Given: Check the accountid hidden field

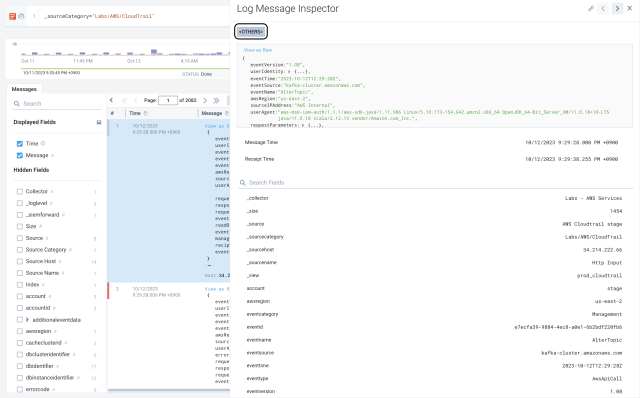Looking at the screenshot, I should click(x=20, y=308).
